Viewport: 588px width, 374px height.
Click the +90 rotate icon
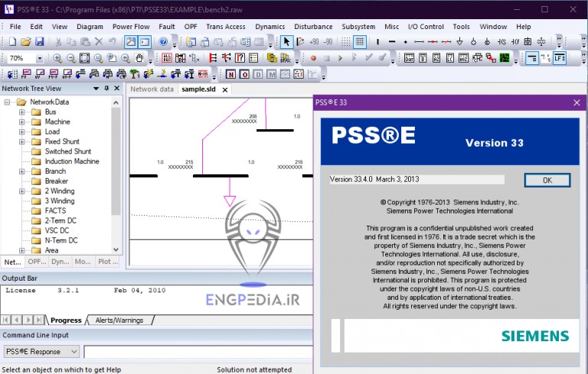click(314, 41)
